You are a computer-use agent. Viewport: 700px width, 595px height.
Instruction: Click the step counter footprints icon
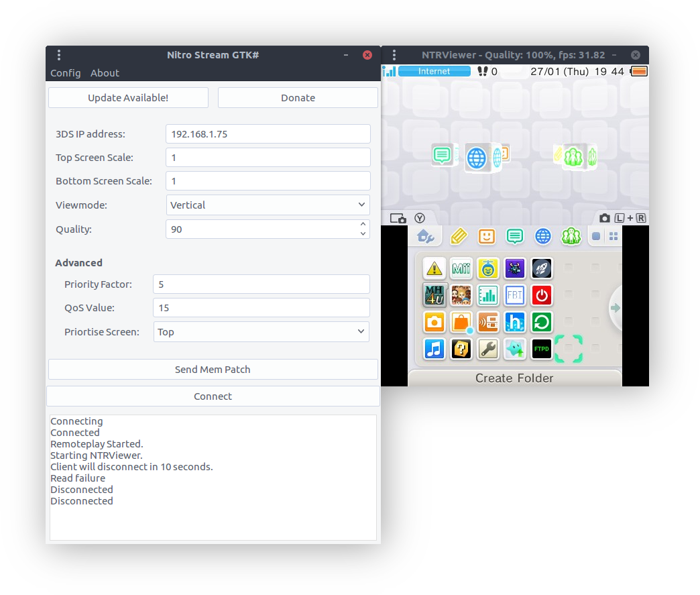[482, 71]
